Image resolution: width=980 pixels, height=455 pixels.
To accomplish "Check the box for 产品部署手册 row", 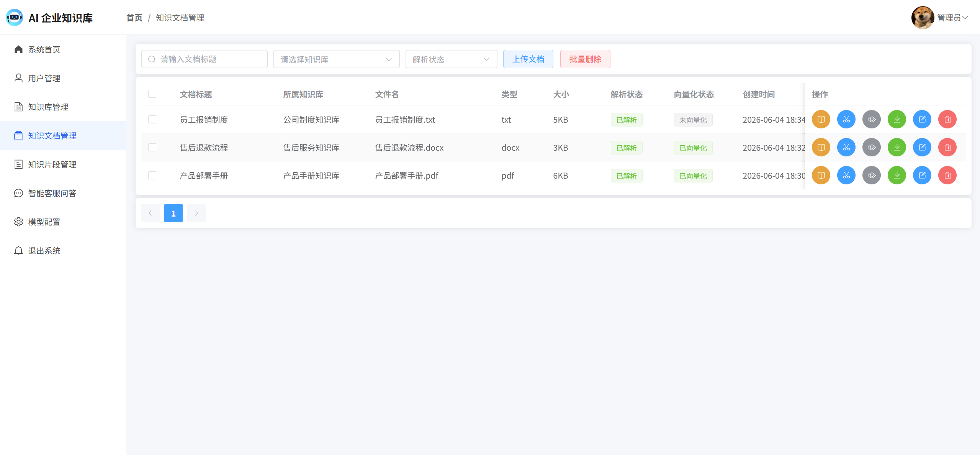I will coord(152,176).
